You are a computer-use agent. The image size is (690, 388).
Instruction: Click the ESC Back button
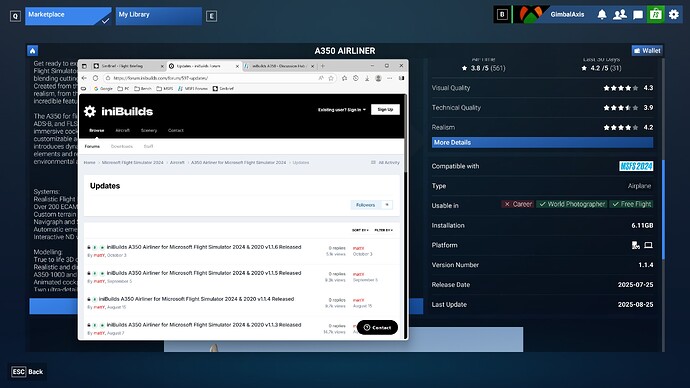pyautogui.click(x=27, y=372)
